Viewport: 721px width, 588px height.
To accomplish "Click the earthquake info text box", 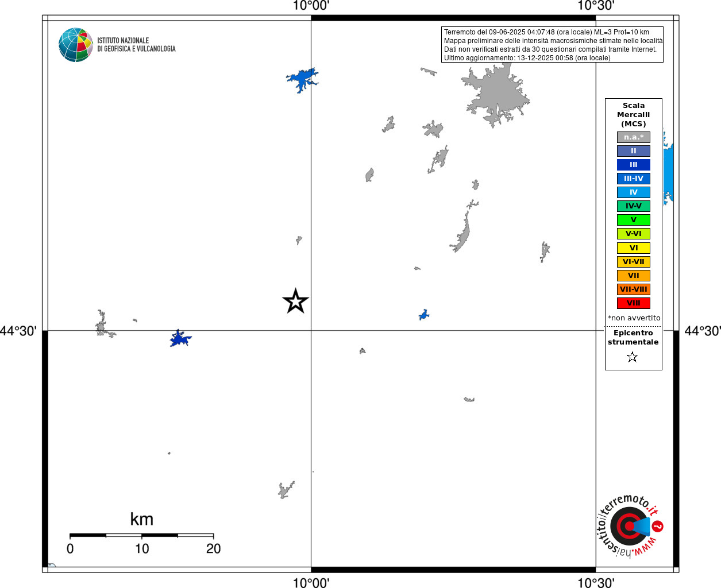I will (553, 45).
